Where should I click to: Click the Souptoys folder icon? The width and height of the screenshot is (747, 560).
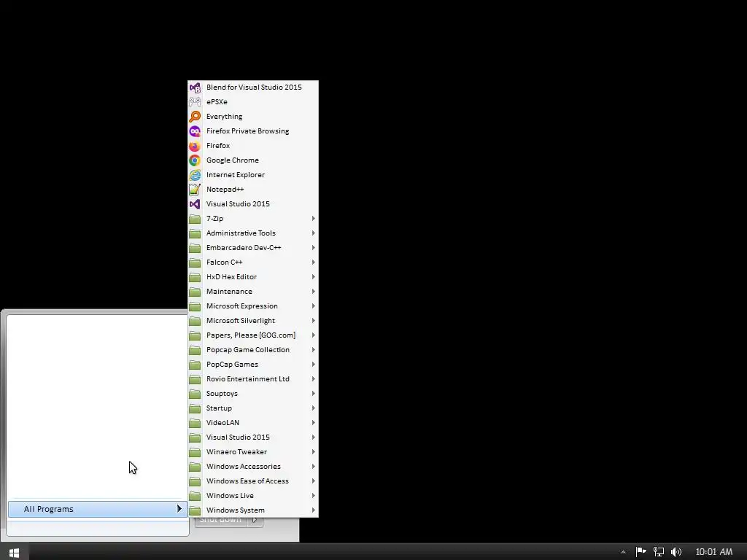pyautogui.click(x=195, y=394)
